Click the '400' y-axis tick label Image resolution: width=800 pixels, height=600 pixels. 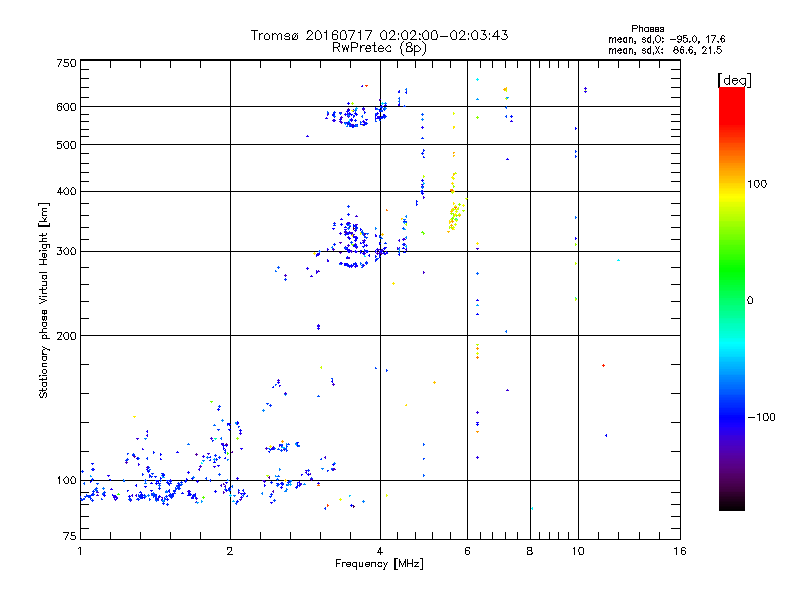(66, 191)
